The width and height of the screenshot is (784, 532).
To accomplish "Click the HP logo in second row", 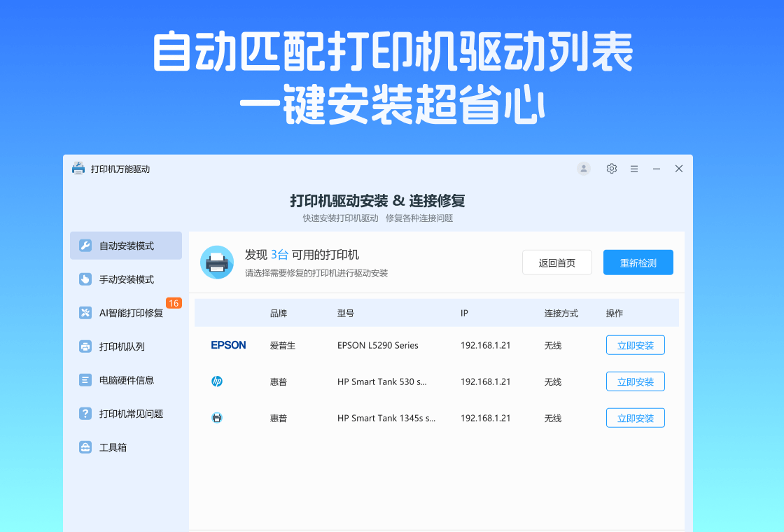I will pos(217,381).
